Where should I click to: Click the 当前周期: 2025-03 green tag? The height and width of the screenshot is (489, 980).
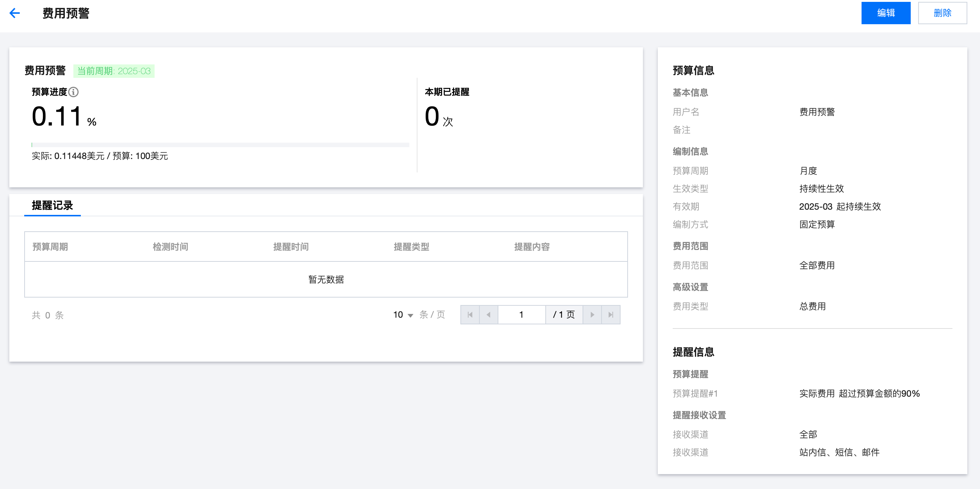tap(114, 71)
